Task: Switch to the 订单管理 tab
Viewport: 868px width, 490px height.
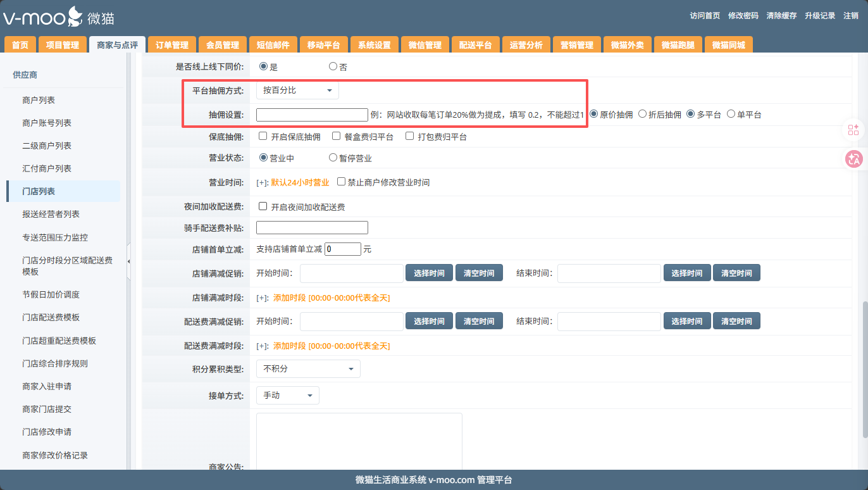Action: [172, 45]
